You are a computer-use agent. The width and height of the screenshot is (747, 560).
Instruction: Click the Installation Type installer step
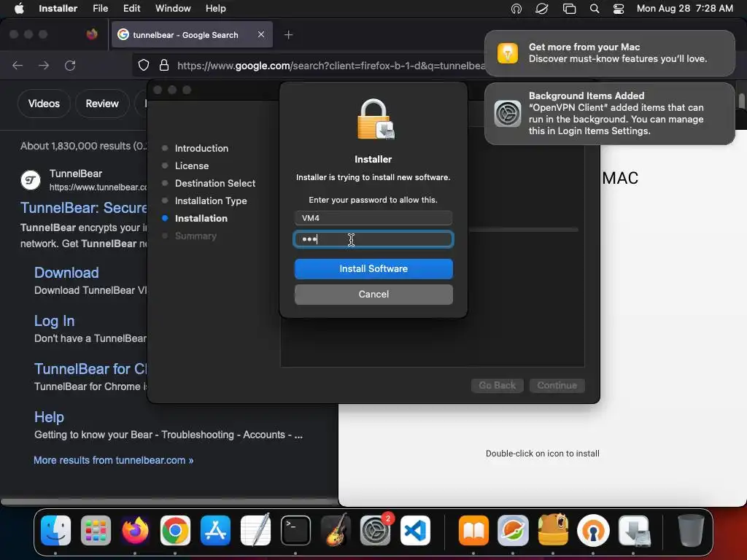click(211, 201)
